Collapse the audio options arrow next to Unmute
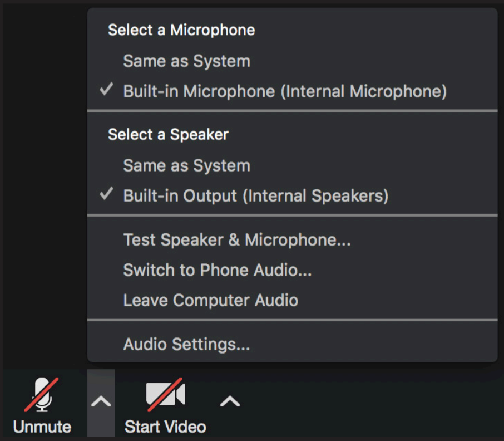 coord(101,402)
